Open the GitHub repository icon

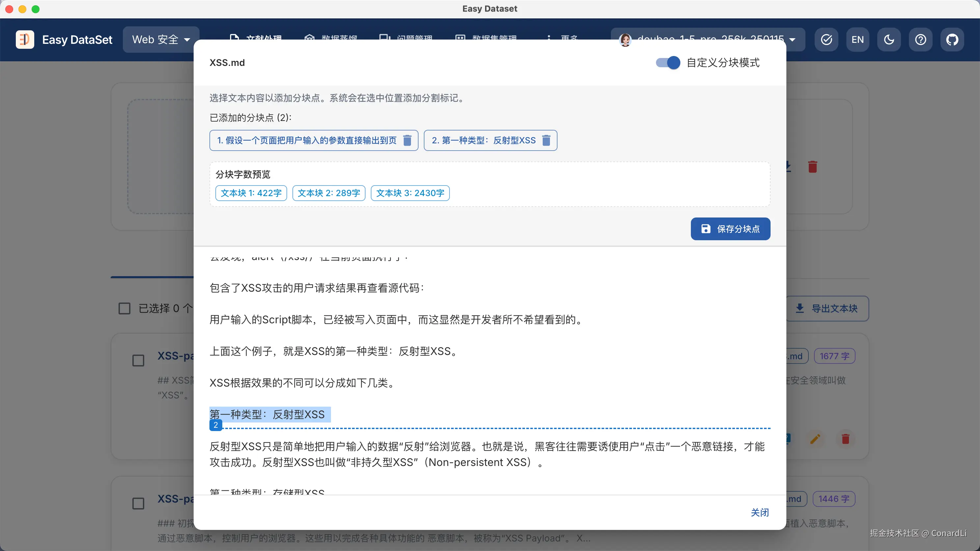[x=952, y=40]
